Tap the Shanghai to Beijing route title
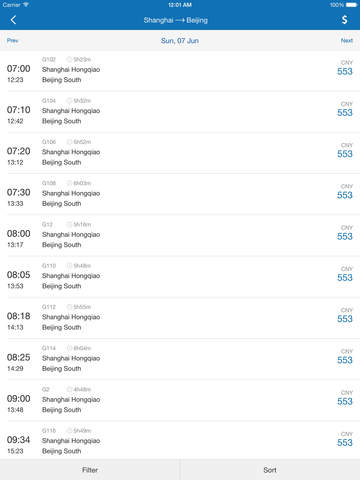 [x=176, y=20]
